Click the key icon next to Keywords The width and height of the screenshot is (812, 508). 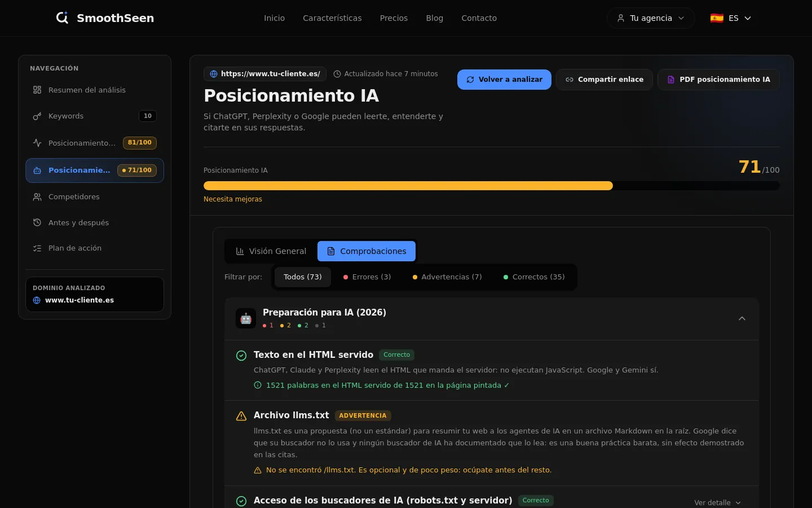pos(37,116)
